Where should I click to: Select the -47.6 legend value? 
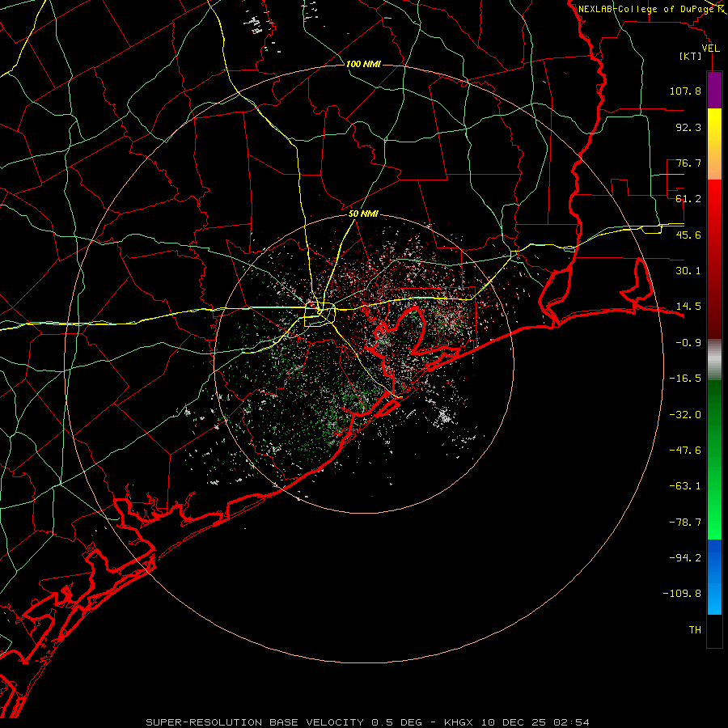tap(685, 451)
